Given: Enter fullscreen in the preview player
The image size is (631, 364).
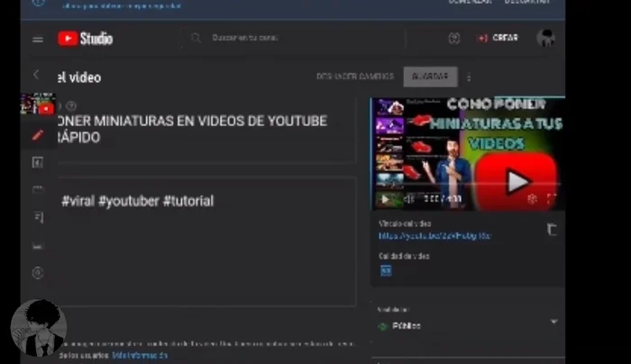Looking at the screenshot, I should 551,199.
